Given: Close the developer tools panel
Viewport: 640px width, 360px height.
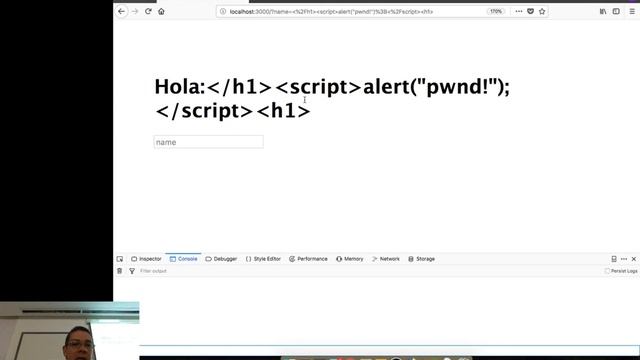Looking at the screenshot, I should (633, 259).
